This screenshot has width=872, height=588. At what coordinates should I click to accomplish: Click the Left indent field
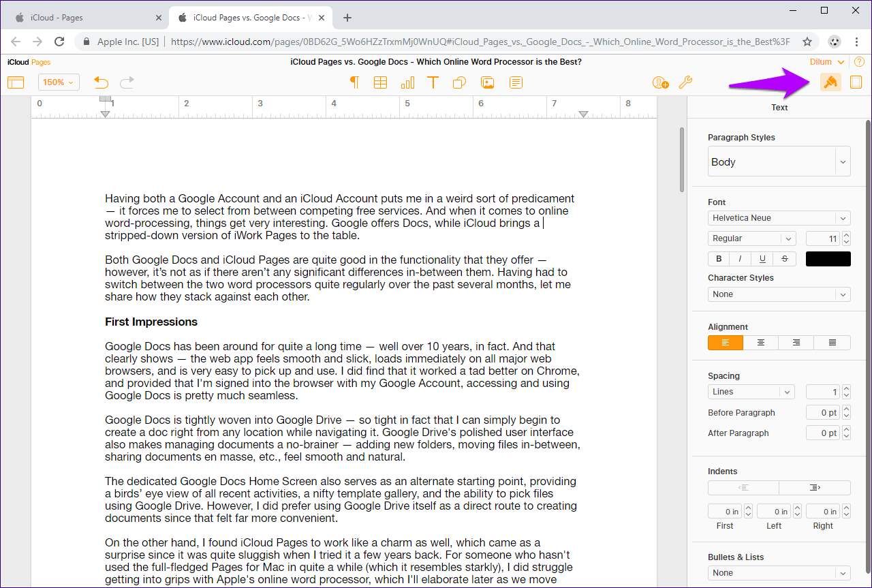[774, 511]
